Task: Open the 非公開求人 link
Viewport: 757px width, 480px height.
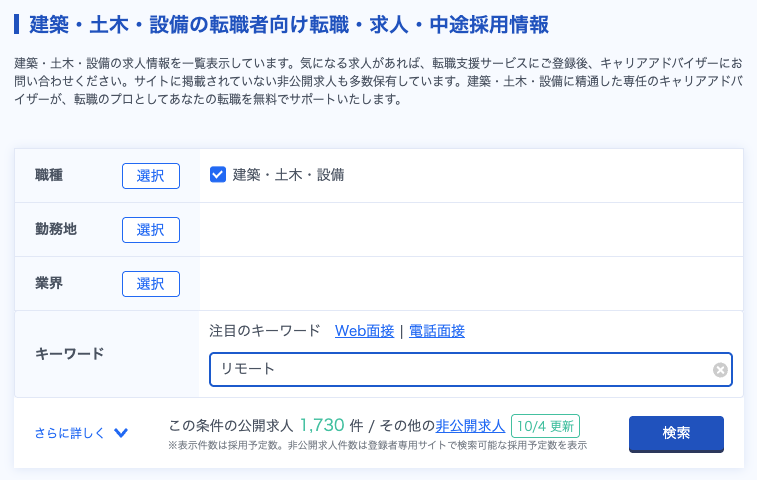Action: coord(470,424)
